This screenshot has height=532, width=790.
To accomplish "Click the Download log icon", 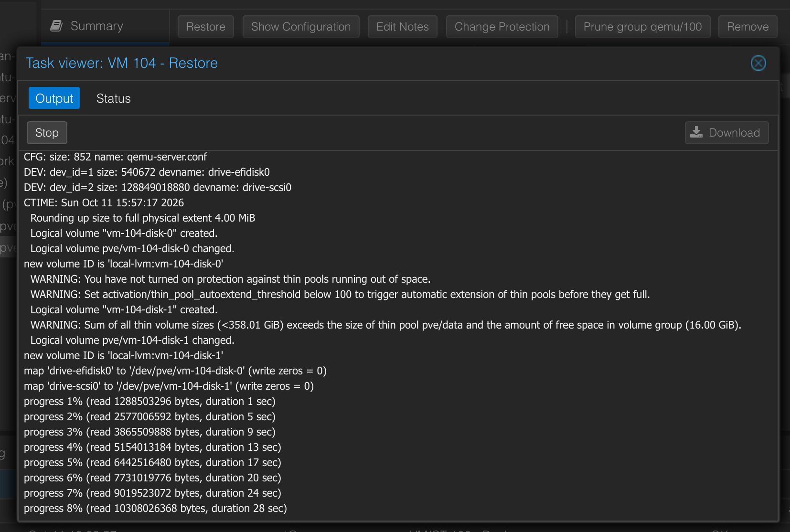I will (696, 132).
